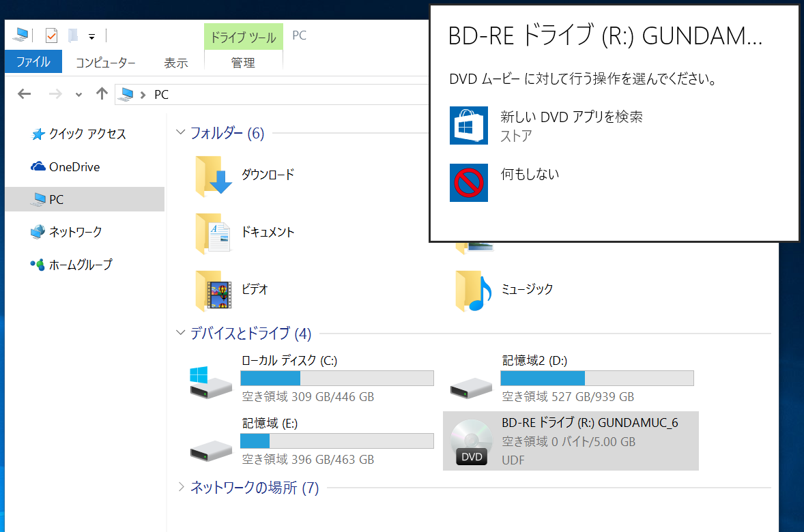The height and width of the screenshot is (532, 804).
Task: Click the BD-RE ドライブ (R:) popup title
Action: (x=605, y=36)
